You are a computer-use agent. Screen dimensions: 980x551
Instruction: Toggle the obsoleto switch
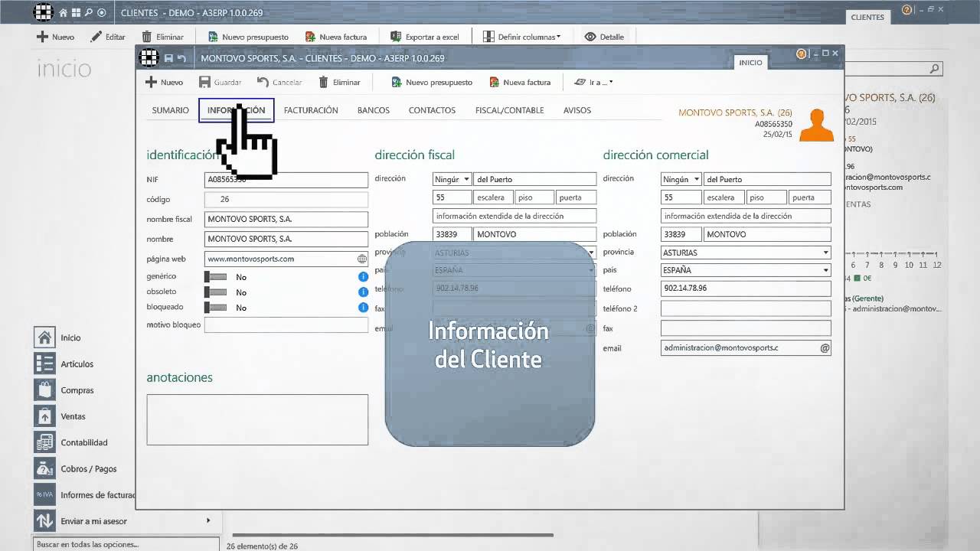point(216,292)
